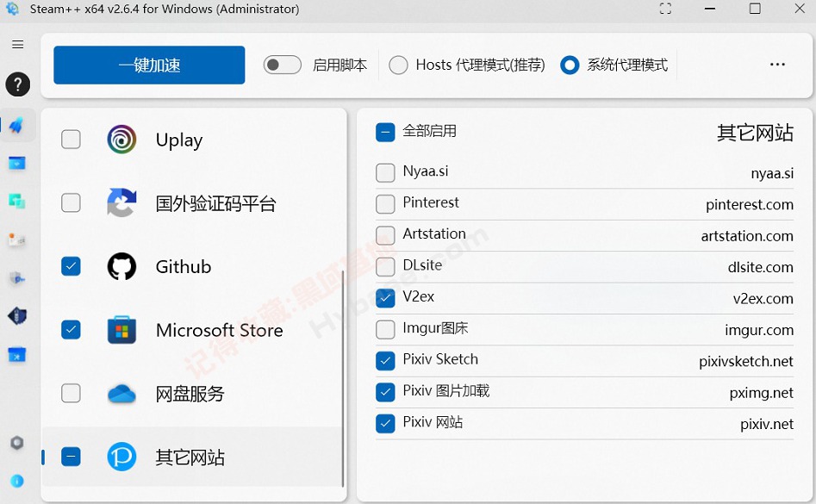This screenshot has height=504, width=816.
Task: Click the reCAPTCHA platform logo
Action: (121, 202)
